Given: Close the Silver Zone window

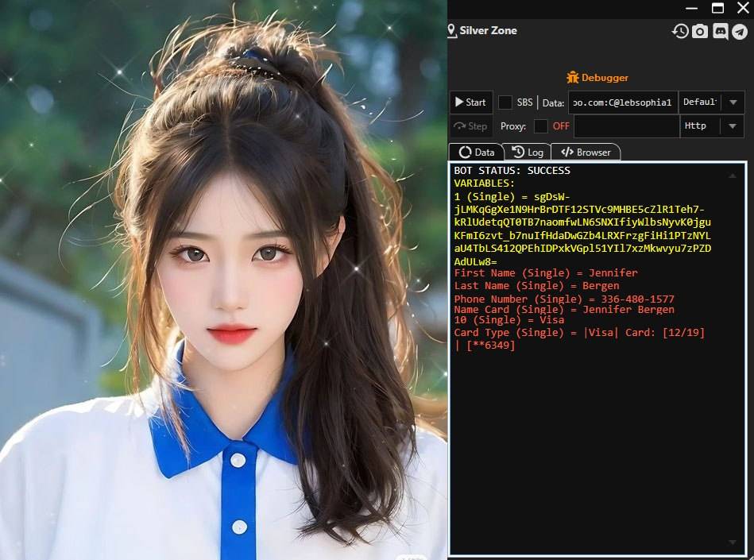Looking at the screenshot, I should click(x=743, y=8).
